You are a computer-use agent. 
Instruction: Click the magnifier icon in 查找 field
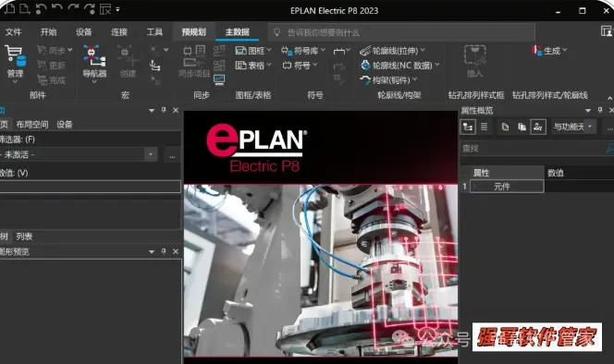610,148
